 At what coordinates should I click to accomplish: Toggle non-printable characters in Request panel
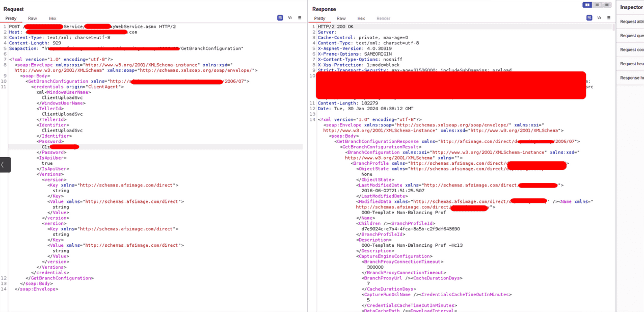[x=290, y=18]
